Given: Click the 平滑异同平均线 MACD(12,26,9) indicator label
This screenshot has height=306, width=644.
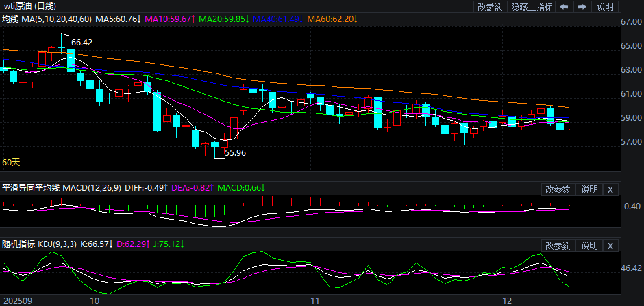Looking at the screenshot, I should (62, 188).
